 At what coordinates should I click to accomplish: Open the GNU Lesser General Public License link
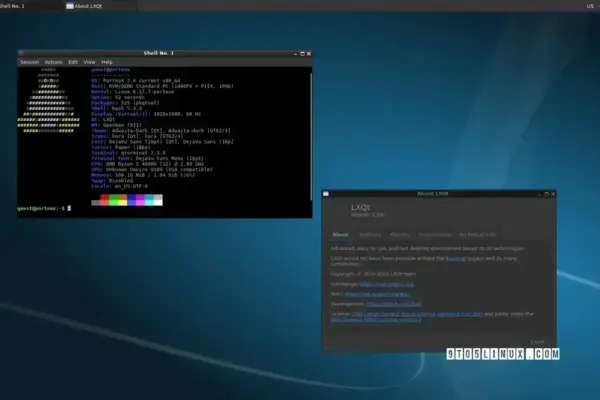pyautogui.click(x=417, y=314)
